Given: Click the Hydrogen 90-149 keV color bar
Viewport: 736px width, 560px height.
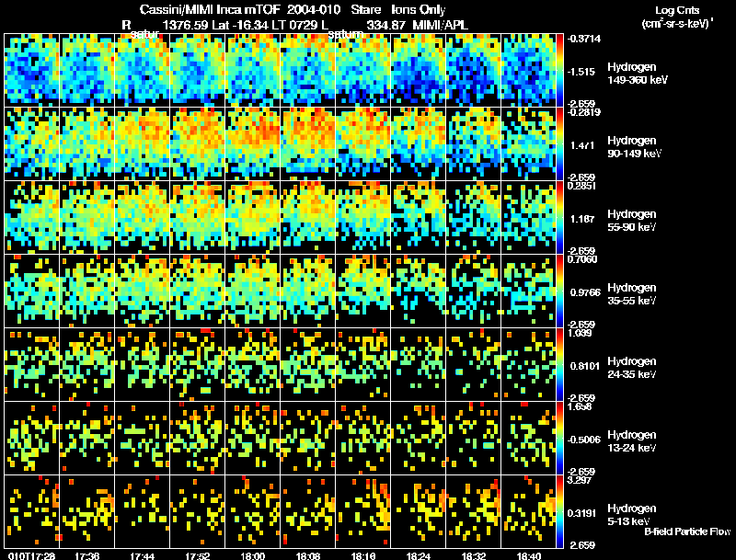Looking at the screenshot, I should click(x=559, y=143).
